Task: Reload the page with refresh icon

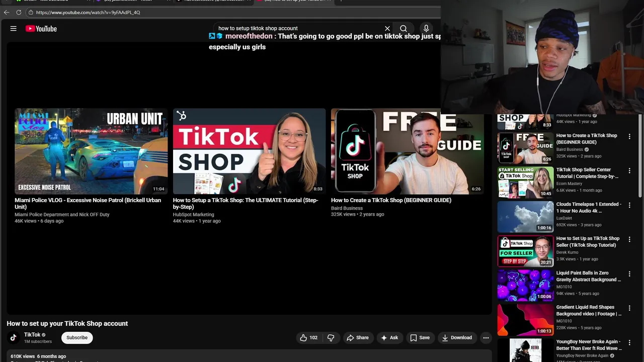Action: tap(19, 12)
